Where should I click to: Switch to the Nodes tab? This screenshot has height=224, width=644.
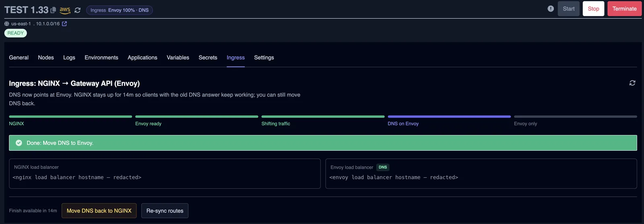point(46,58)
